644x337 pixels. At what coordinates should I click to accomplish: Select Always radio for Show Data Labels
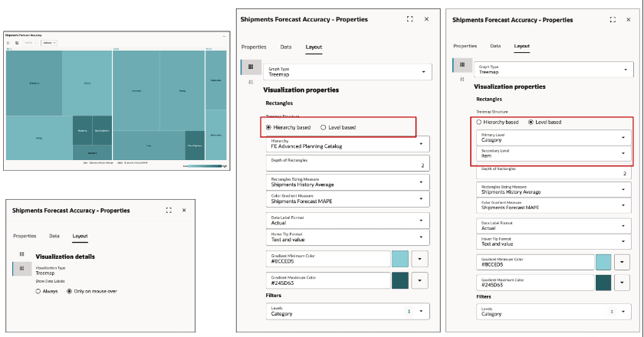click(x=38, y=291)
